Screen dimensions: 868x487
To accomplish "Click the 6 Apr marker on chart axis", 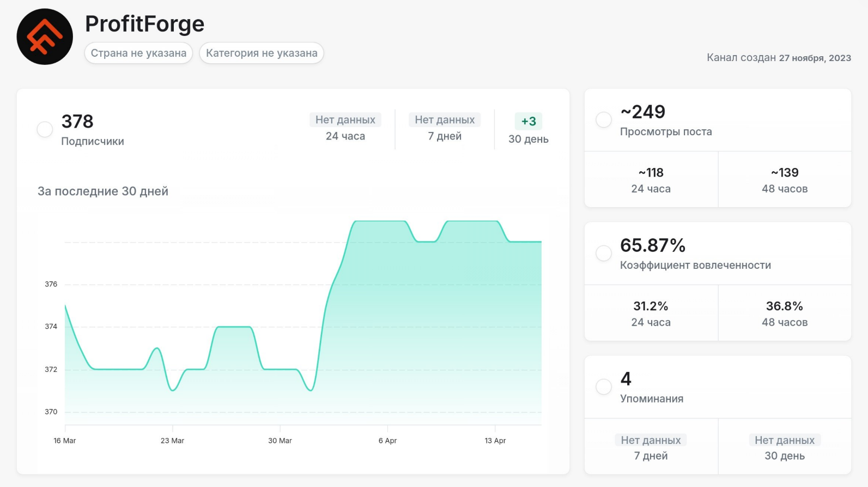I will [x=387, y=441].
